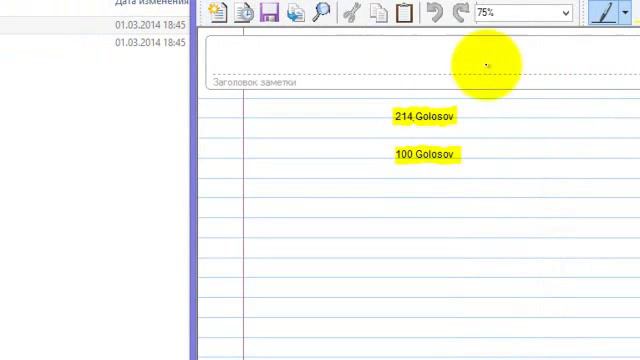Image resolution: width=640 pixels, height=360 pixels.
Task: Open search with the magnifier icon
Action: (x=321, y=12)
